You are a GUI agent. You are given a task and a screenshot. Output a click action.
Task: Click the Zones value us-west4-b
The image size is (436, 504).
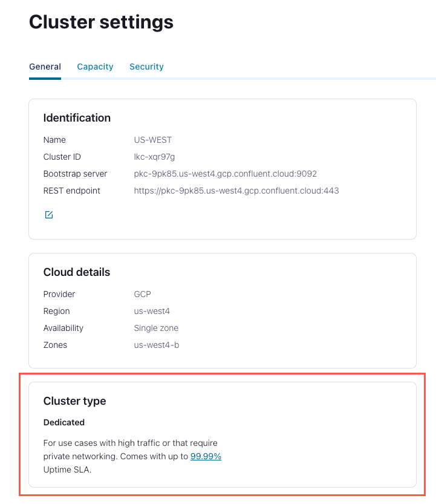pyautogui.click(x=156, y=345)
